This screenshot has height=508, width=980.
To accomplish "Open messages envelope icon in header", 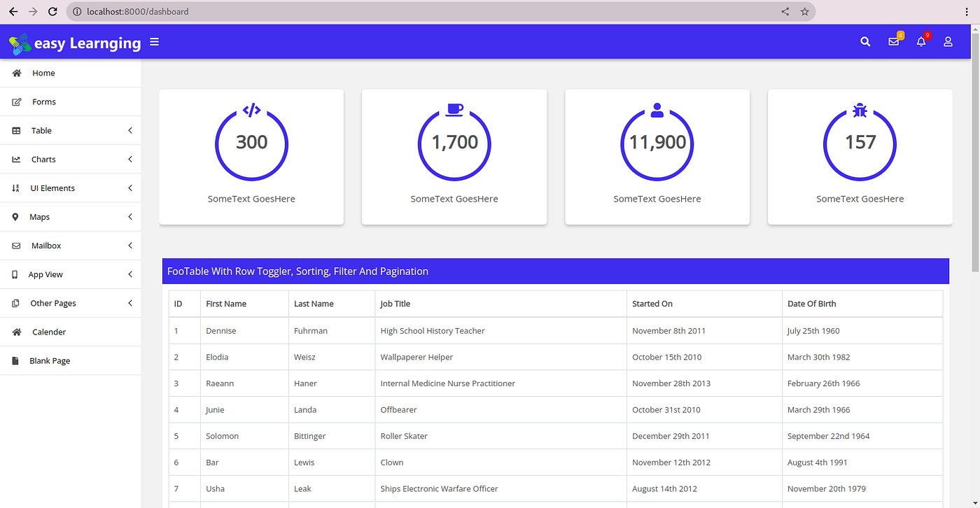I will click(894, 42).
